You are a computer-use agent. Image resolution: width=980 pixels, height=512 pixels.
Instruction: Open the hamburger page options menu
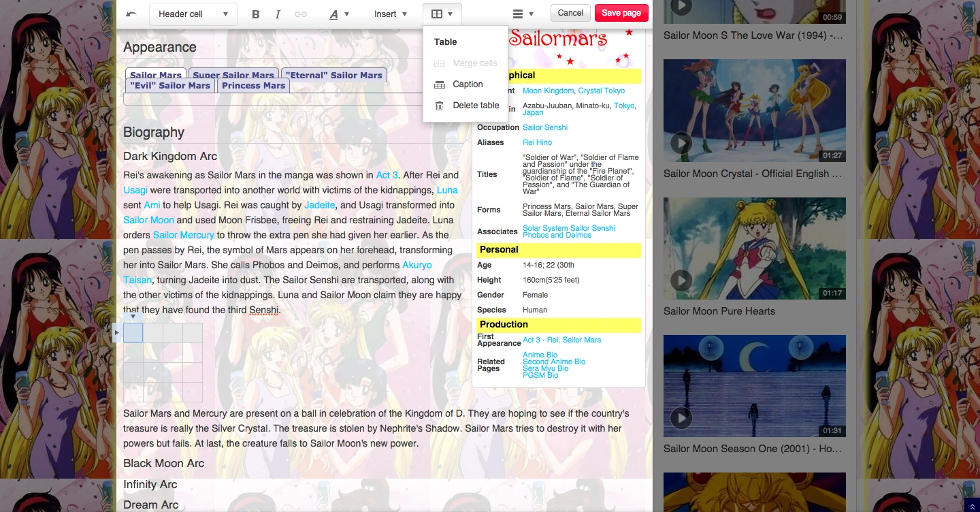(523, 14)
